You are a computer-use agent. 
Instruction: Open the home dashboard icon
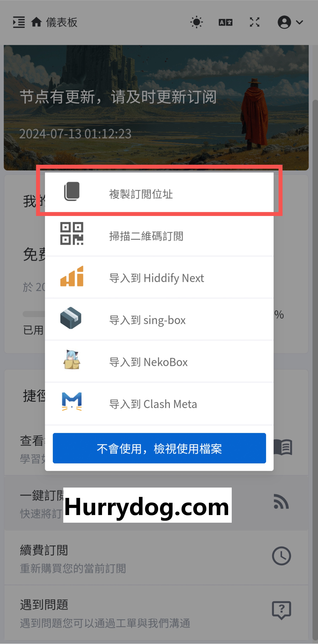36,22
